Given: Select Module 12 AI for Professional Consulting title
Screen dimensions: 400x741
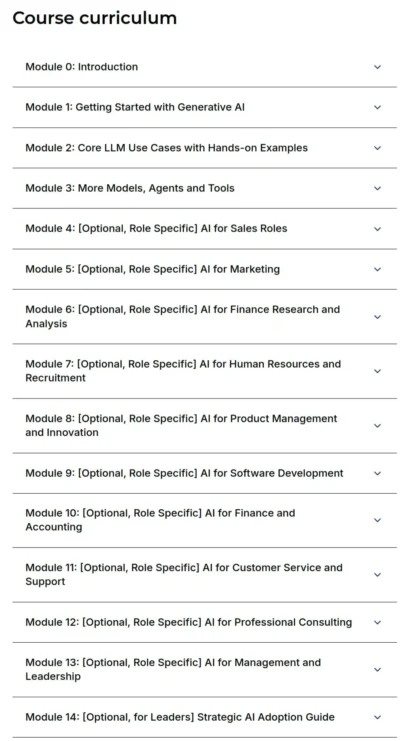Looking at the screenshot, I should 189,622.
